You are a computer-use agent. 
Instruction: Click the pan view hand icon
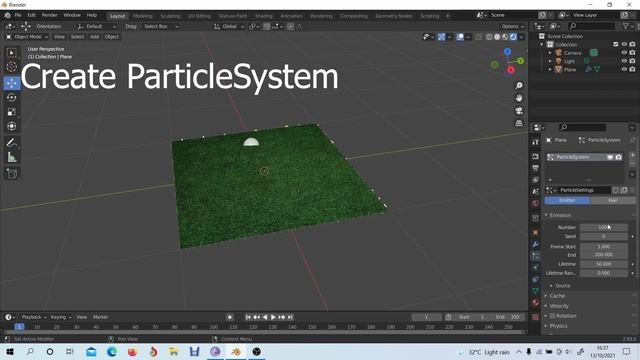519,98
